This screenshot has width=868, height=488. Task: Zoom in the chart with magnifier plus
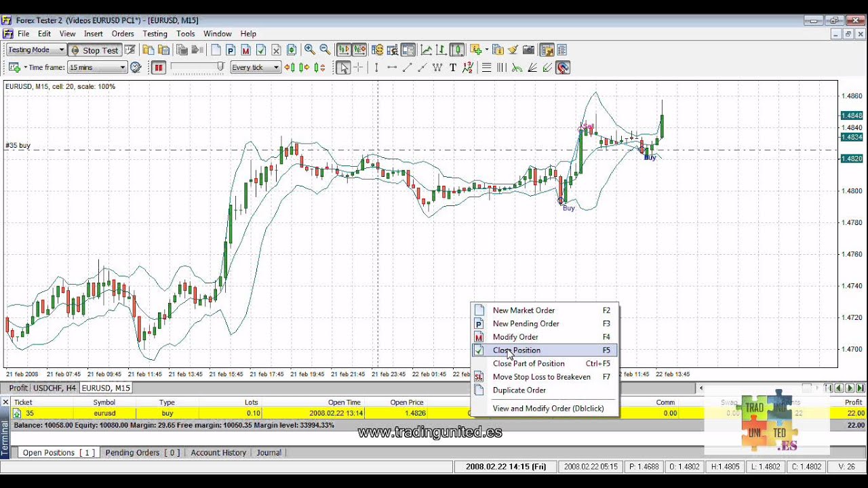point(309,49)
